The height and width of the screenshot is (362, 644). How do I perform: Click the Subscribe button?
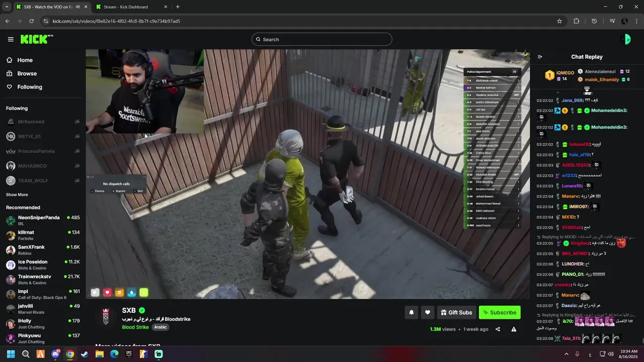[x=500, y=312]
